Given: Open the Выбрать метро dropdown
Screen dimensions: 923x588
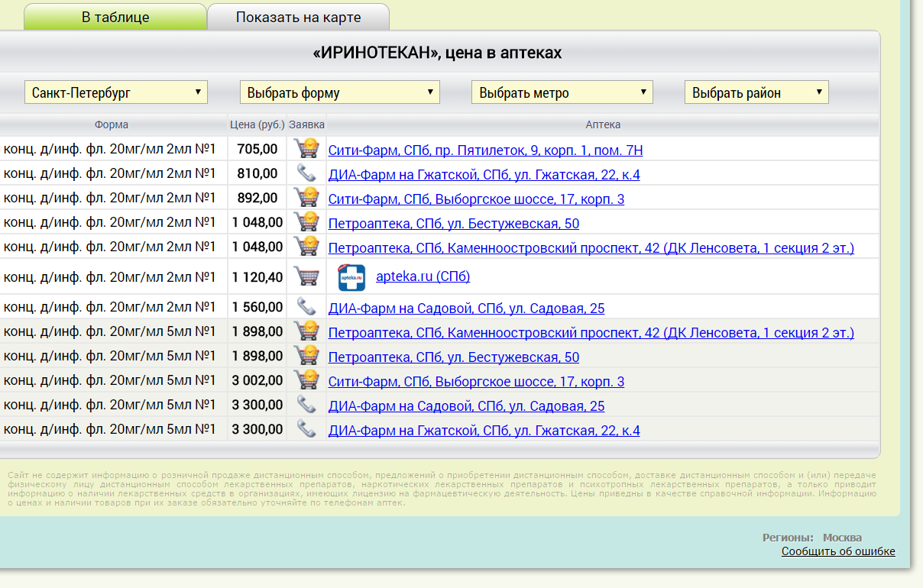Looking at the screenshot, I should (562, 93).
